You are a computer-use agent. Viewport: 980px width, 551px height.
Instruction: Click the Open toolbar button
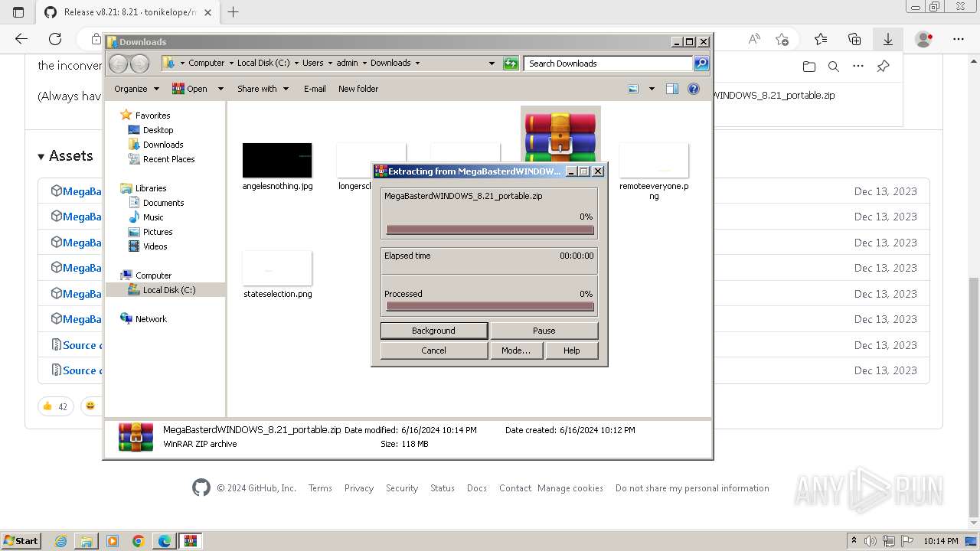[190, 89]
